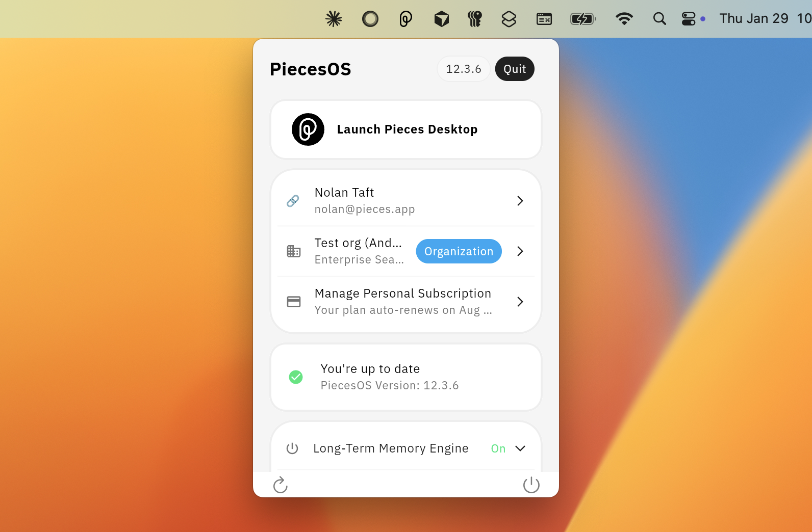812x532 pixels.
Task: Click the 12.3.6 version badge
Action: tap(464, 69)
